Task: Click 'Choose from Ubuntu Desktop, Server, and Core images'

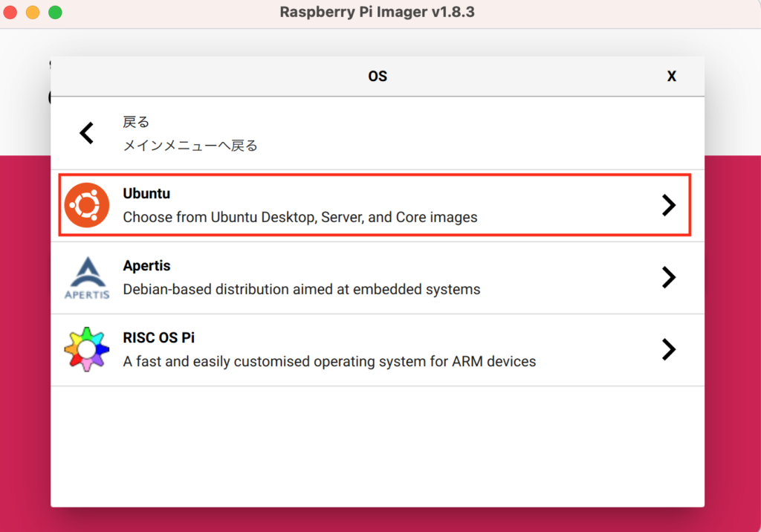Action: (x=300, y=217)
